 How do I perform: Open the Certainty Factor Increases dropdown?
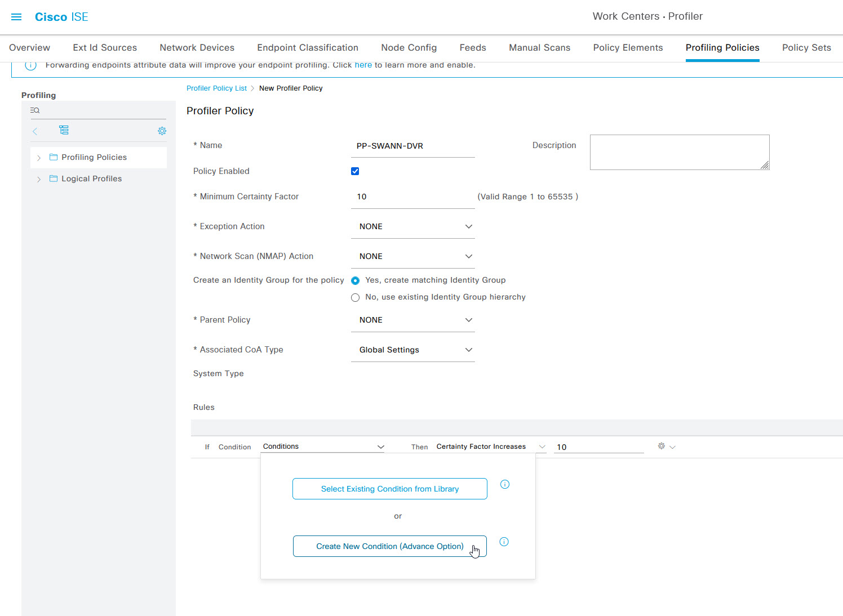491,447
